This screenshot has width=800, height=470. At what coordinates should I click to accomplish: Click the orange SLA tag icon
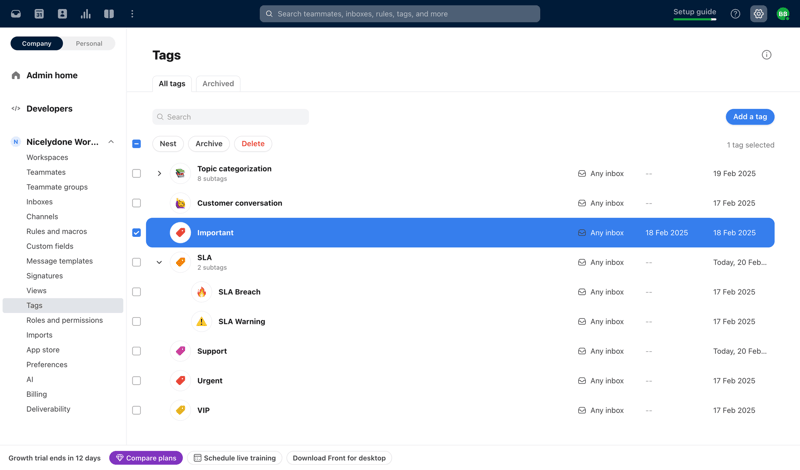coord(180,262)
